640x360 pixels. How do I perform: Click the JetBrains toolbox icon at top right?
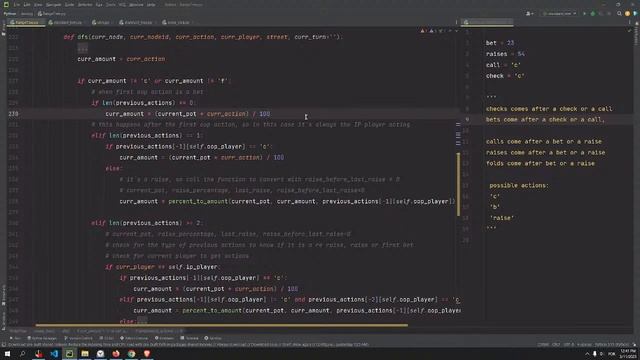(x=636, y=13)
